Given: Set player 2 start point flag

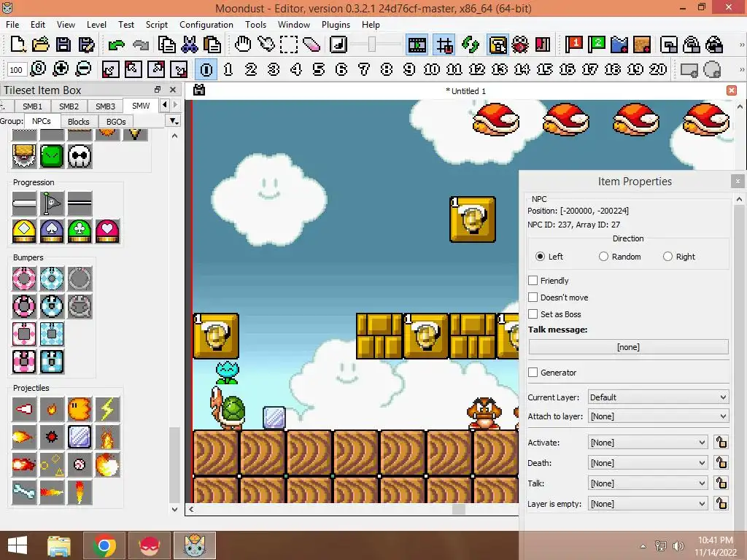Looking at the screenshot, I should [x=597, y=44].
